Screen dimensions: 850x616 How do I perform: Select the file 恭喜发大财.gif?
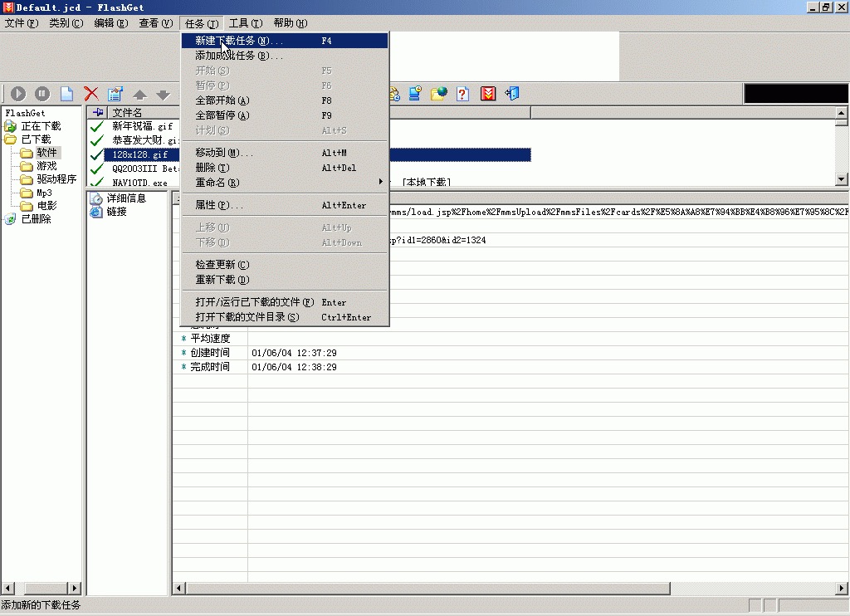point(144,140)
